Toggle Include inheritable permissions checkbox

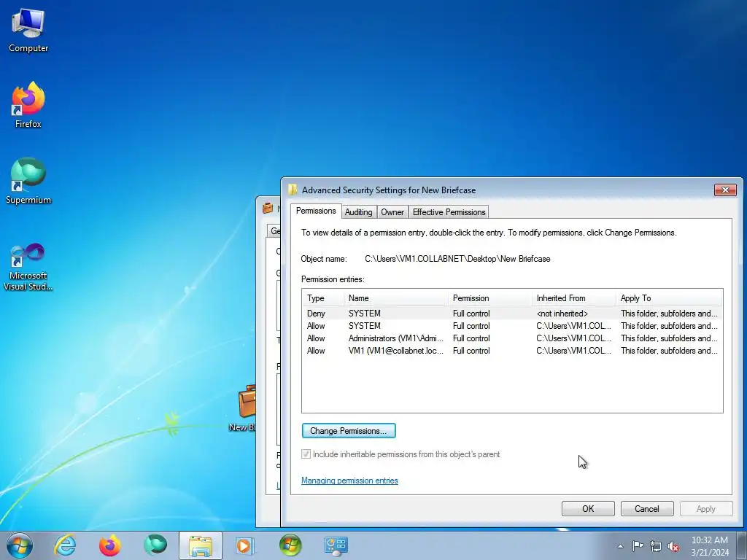point(306,454)
